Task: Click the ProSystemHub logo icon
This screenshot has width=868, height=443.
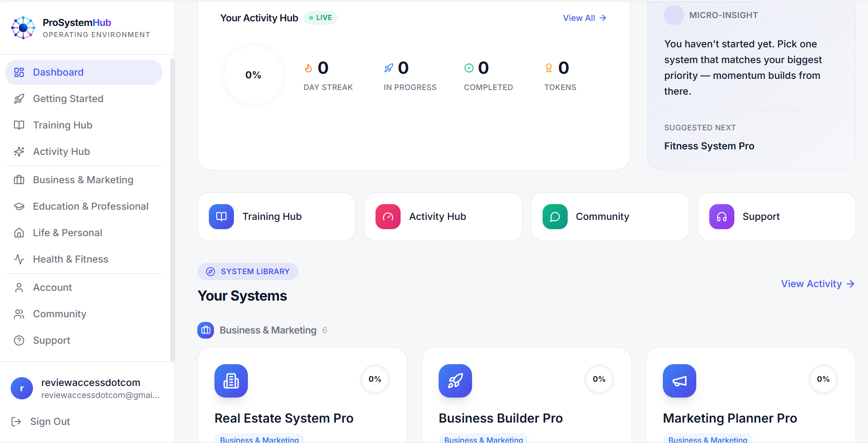Action: point(23,28)
